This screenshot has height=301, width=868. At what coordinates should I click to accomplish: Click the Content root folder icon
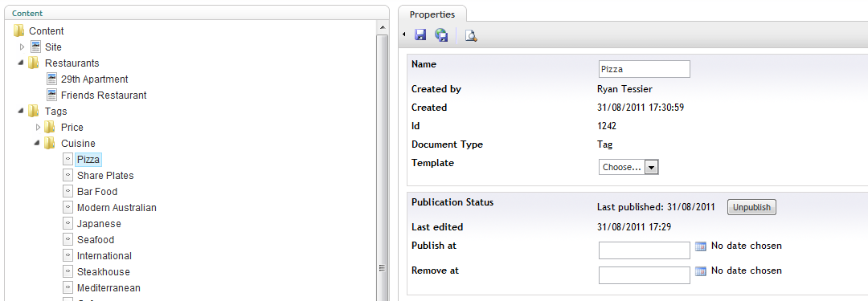(19, 31)
